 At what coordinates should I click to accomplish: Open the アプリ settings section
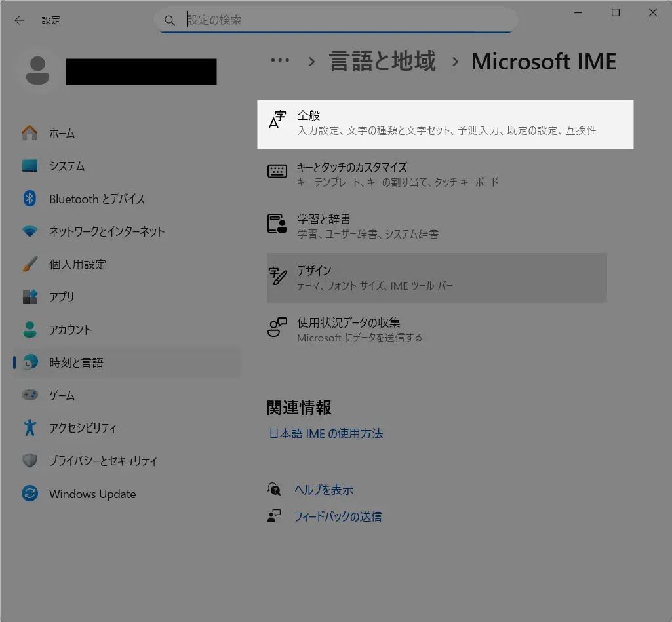tap(127, 296)
